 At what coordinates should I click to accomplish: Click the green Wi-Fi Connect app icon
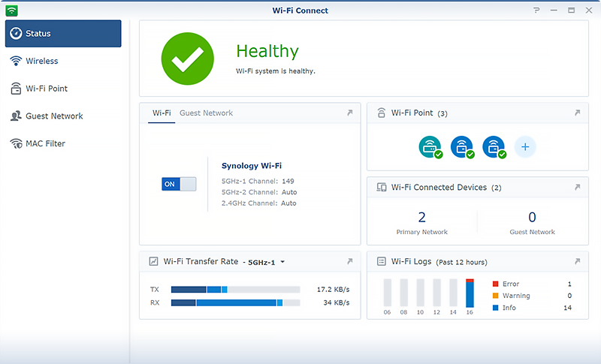[x=11, y=11]
